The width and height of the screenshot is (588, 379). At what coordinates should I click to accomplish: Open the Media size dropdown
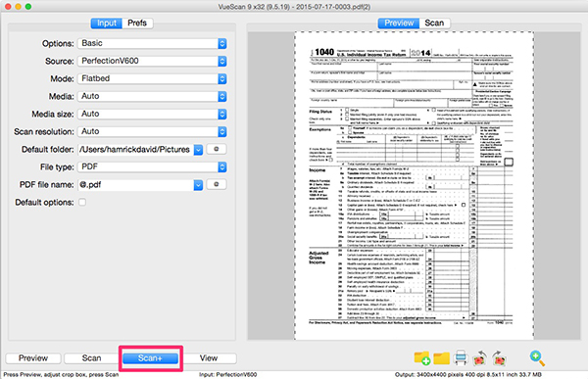click(x=152, y=114)
